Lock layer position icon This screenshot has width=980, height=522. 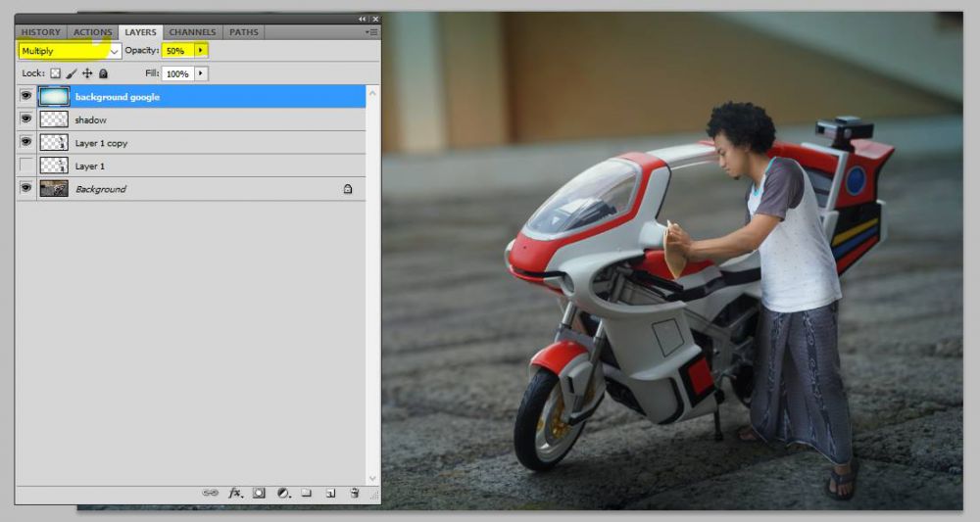pos(87,73)
